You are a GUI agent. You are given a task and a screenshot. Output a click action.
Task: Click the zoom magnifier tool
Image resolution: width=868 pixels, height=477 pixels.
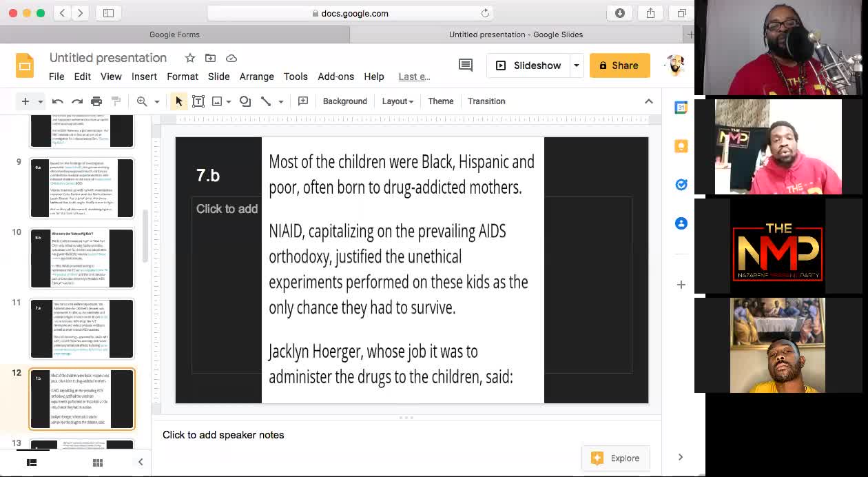[142, 101]
